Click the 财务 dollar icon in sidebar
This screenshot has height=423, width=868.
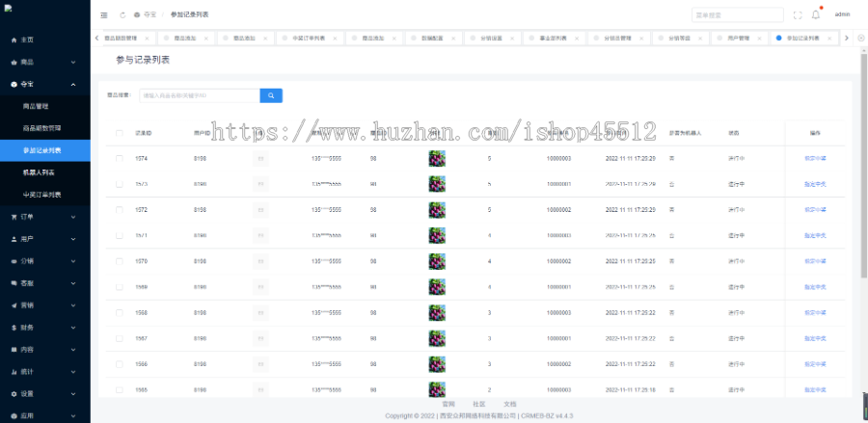[14, 328]
